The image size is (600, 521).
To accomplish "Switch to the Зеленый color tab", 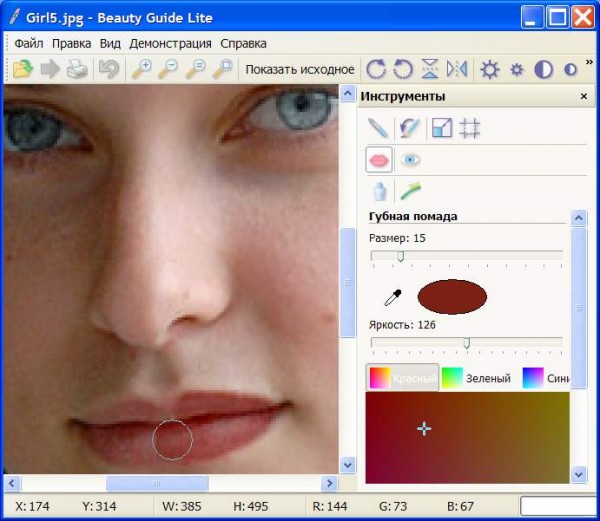I will point(476,378).
